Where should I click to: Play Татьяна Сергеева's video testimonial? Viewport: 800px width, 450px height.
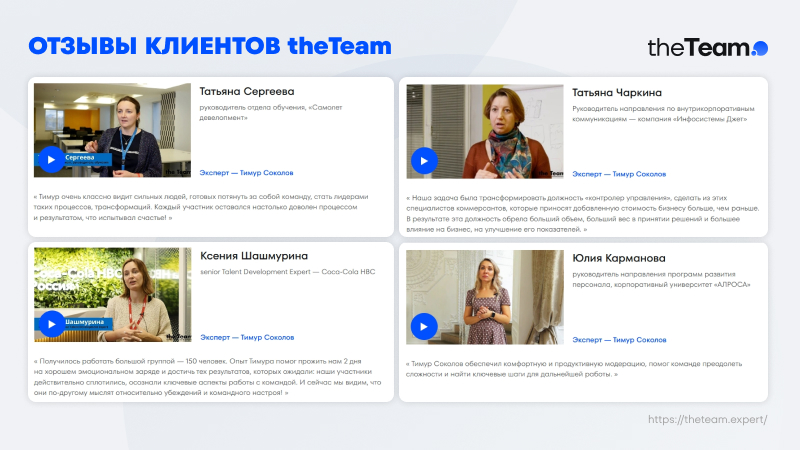tap(51, 160)
